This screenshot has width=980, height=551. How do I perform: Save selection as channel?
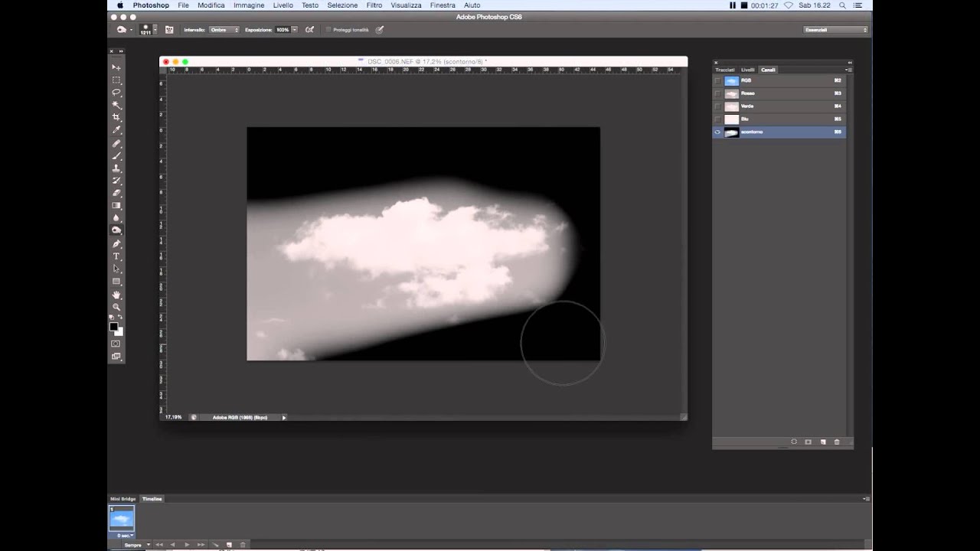click(x=808, y=442)
